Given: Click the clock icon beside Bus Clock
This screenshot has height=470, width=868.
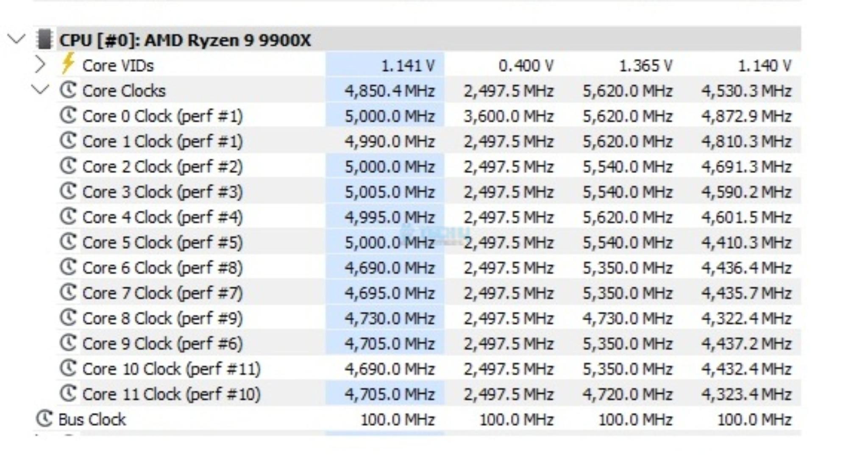Looking at the screenshot, I should coord(44,419).
